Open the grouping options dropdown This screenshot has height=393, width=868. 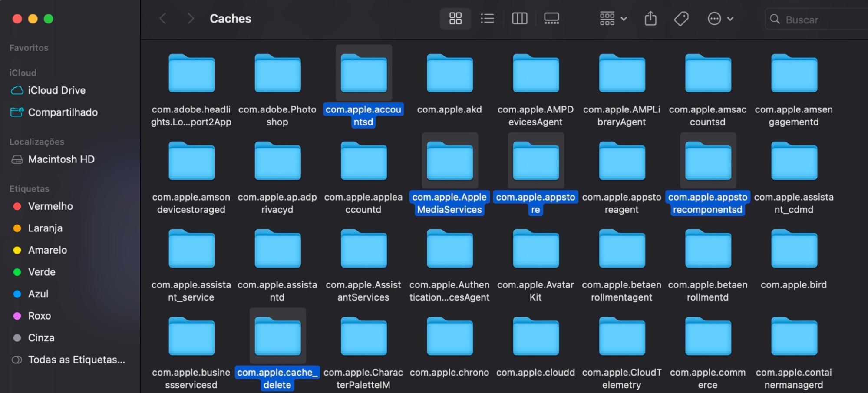click(612, 18)
